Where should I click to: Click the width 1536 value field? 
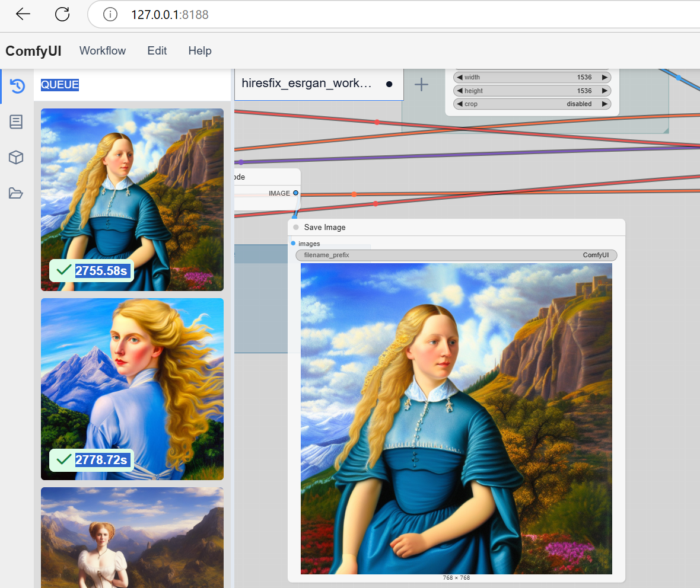(x=532, y=77)
